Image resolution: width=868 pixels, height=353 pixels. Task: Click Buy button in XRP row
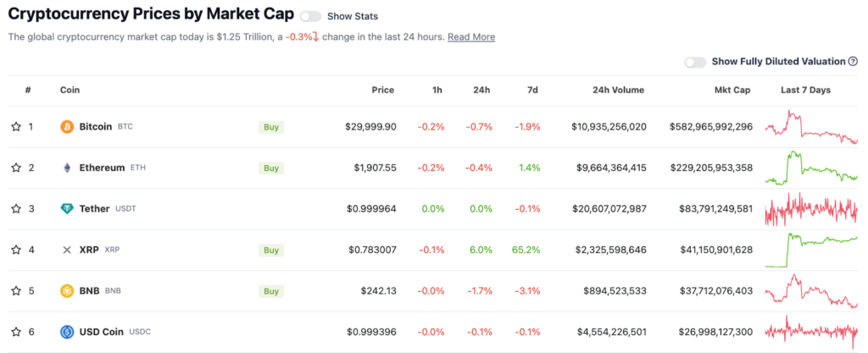tap(271, 250)
